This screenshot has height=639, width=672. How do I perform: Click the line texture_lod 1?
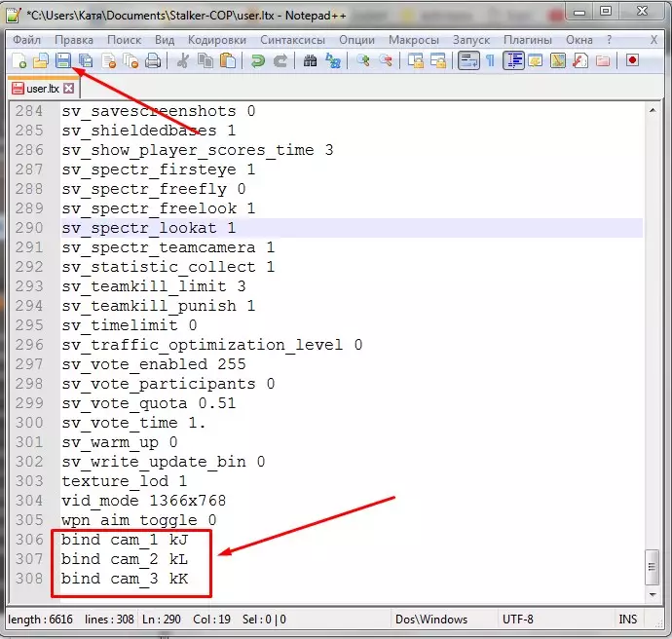click(x=125, y=481)
